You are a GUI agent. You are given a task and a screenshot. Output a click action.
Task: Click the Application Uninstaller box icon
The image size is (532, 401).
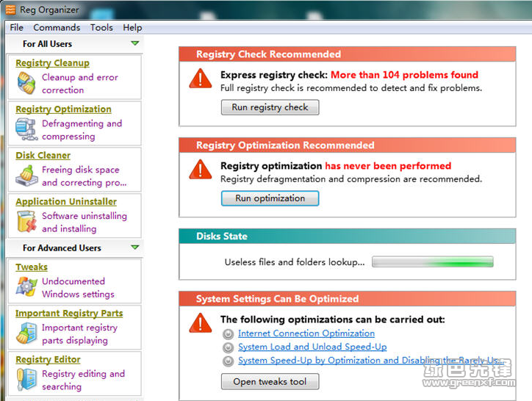[26, 222]
